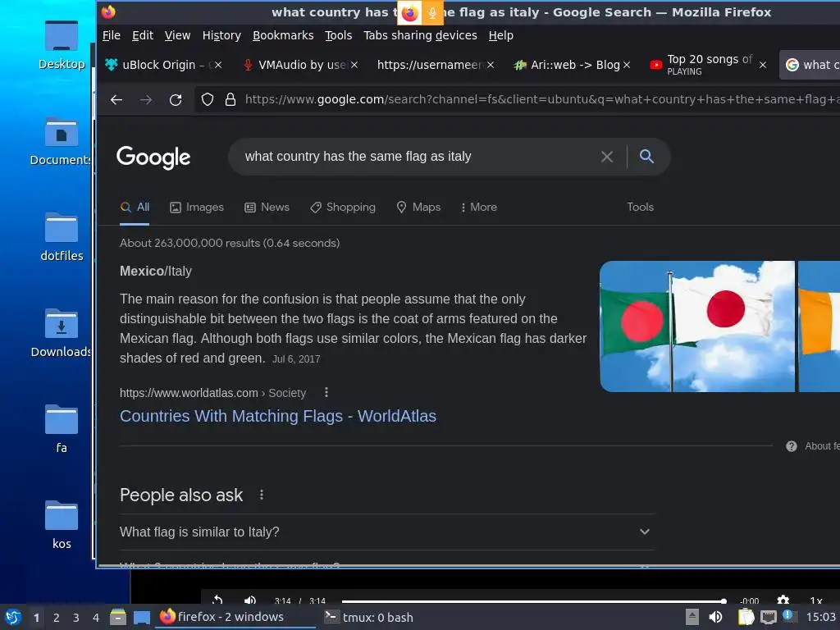Open the clipboard manager tray icon
This screenshot has width=840, height=630.
point(746,617)
